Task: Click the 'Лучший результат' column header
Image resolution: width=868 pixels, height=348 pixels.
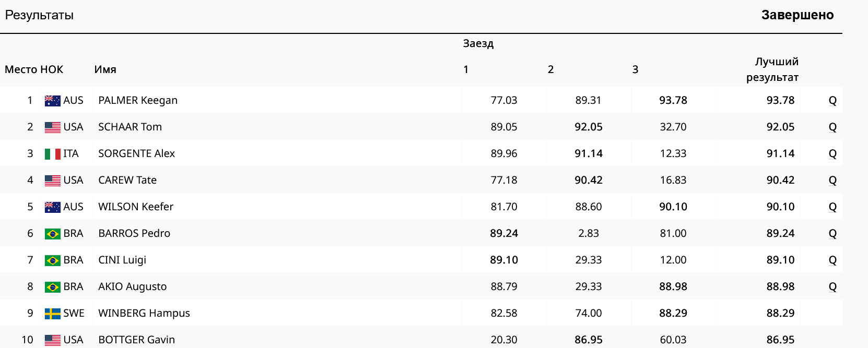Action: point(772,69)
